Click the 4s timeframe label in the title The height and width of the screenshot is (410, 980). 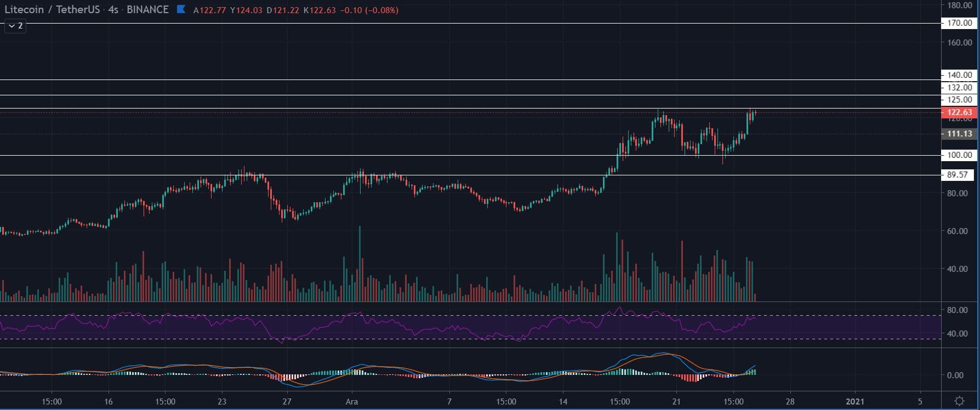tap(113, 9)
